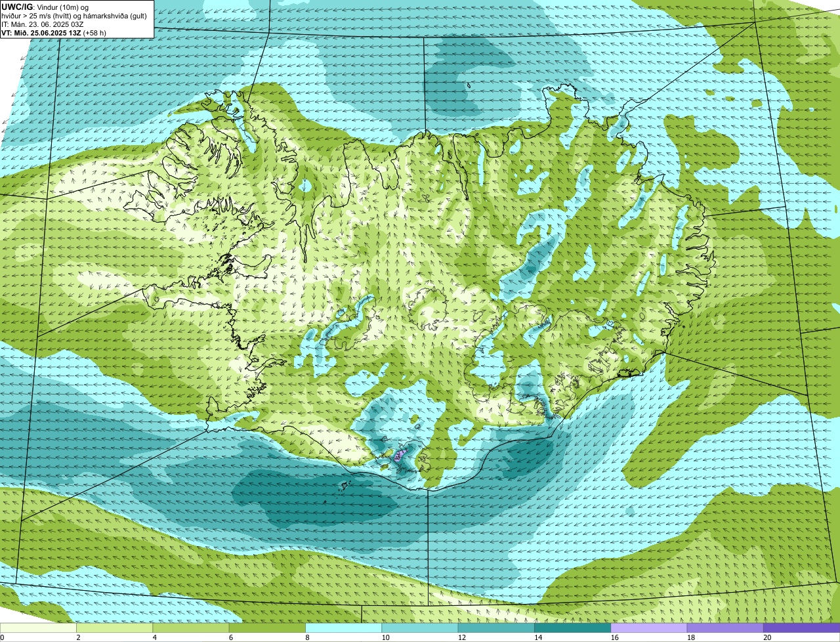Pick the 16–18 m/s light lavender swatch
The image size is (840, 642).
649,628
